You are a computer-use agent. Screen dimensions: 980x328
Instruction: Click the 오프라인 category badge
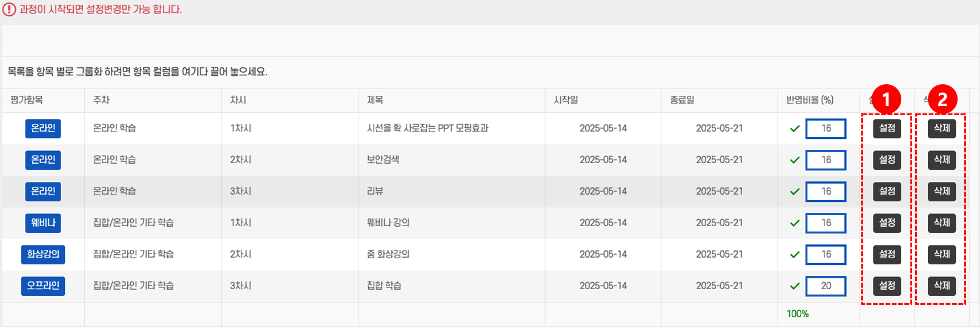coord(43,286)
